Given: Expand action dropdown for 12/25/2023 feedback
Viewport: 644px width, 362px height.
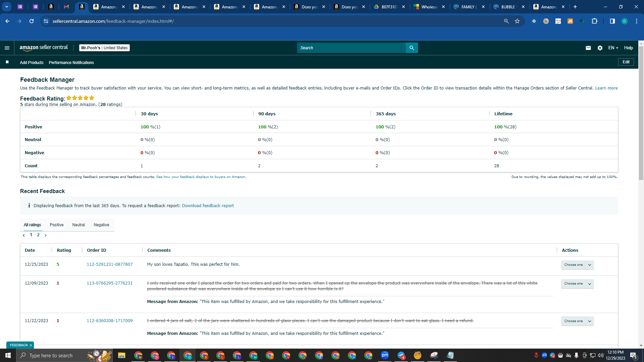Looking at the screenshot, I should click(589, 265).
